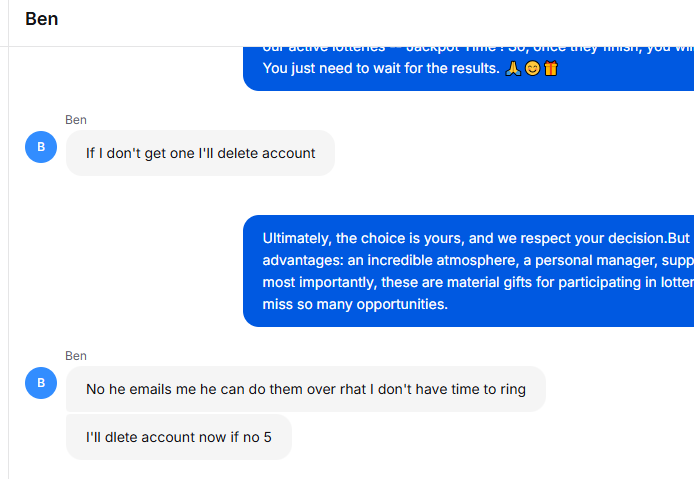Click the "You just need to wait for the results" text
The image size is (694, 479).
381,68
